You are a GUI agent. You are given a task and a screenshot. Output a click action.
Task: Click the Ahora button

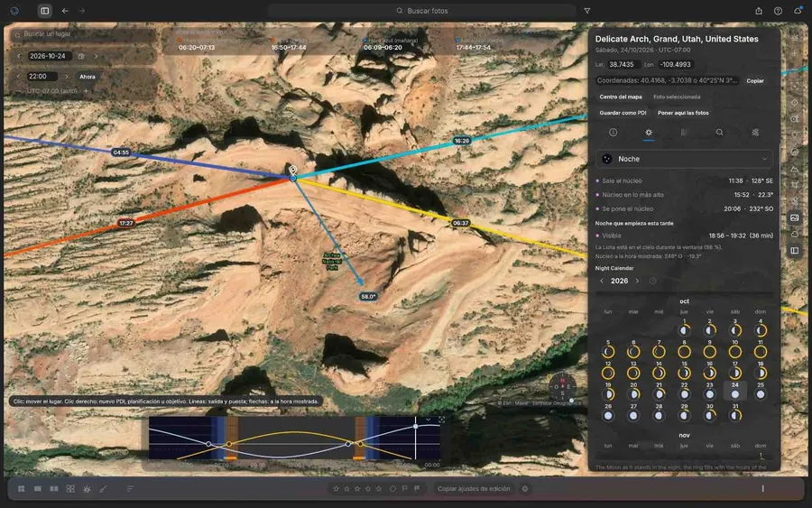coord(87,77)
